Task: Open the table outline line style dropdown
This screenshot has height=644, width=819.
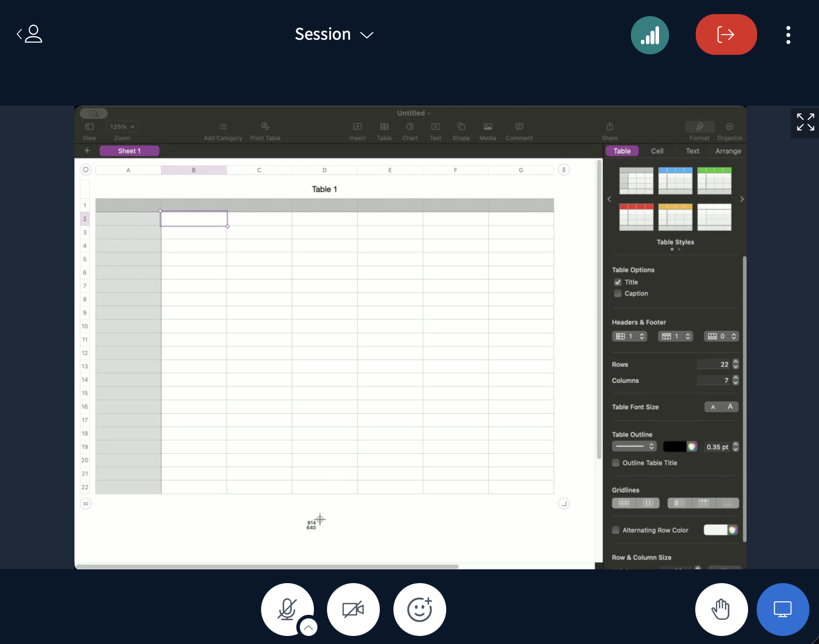Action: (x=634, y=446)
